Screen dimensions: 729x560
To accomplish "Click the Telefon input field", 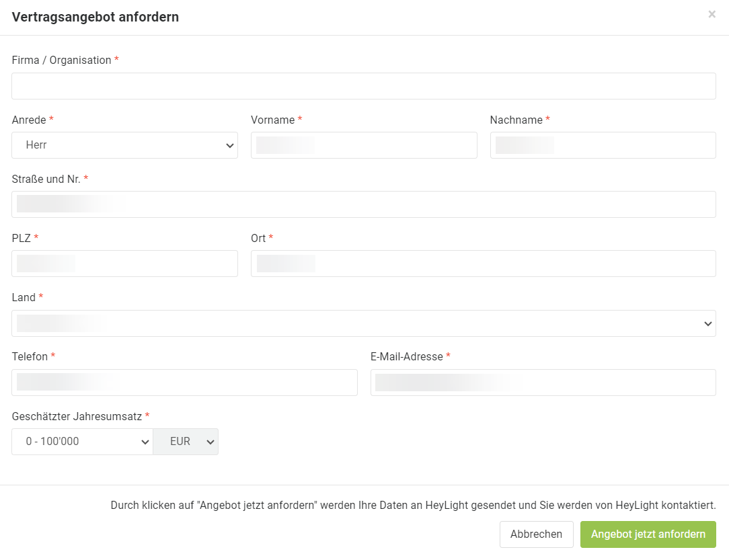I will pos(184,383).
